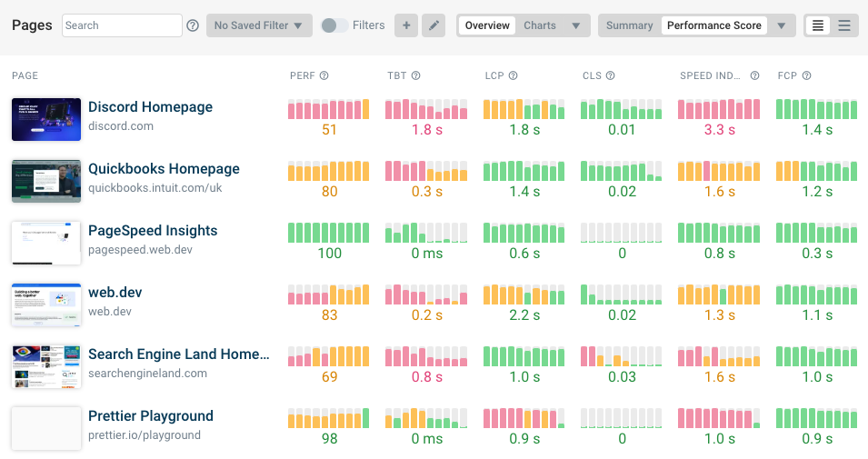Screen dimensions: 868x459
Task: Toggle the Filters switch
Action: (x=334, y=25)
